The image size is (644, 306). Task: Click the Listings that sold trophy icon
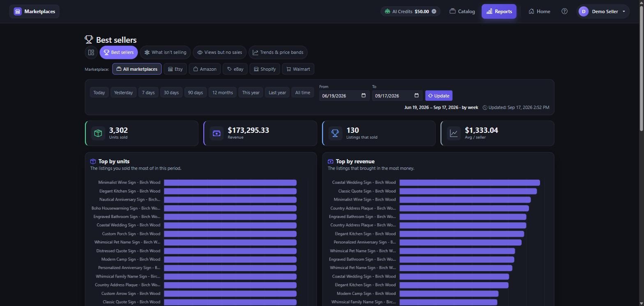click(335, 133)
